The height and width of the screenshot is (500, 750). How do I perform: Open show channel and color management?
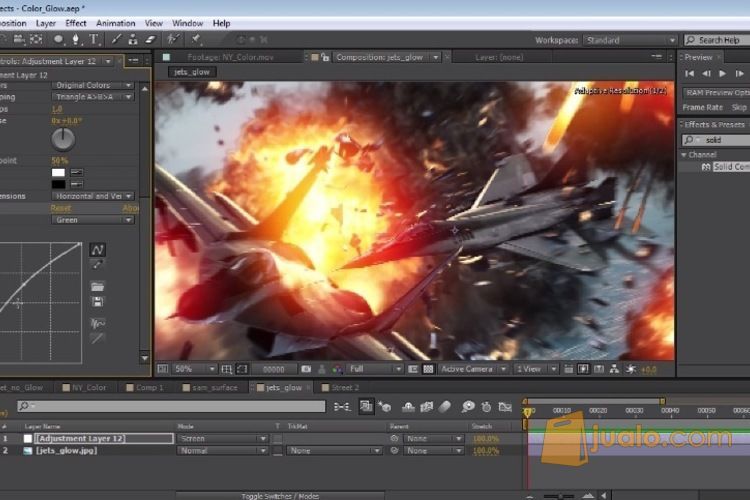click(337, 369)
